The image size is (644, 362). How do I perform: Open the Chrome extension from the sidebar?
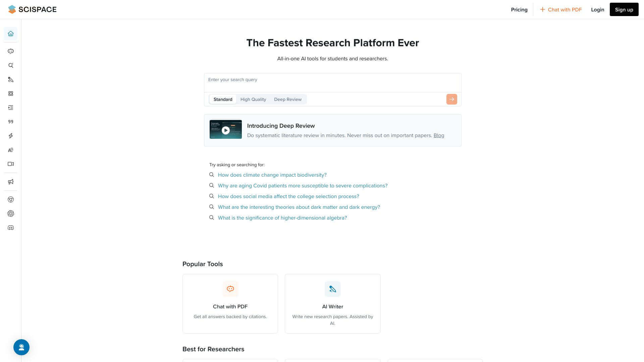[11, 199]
